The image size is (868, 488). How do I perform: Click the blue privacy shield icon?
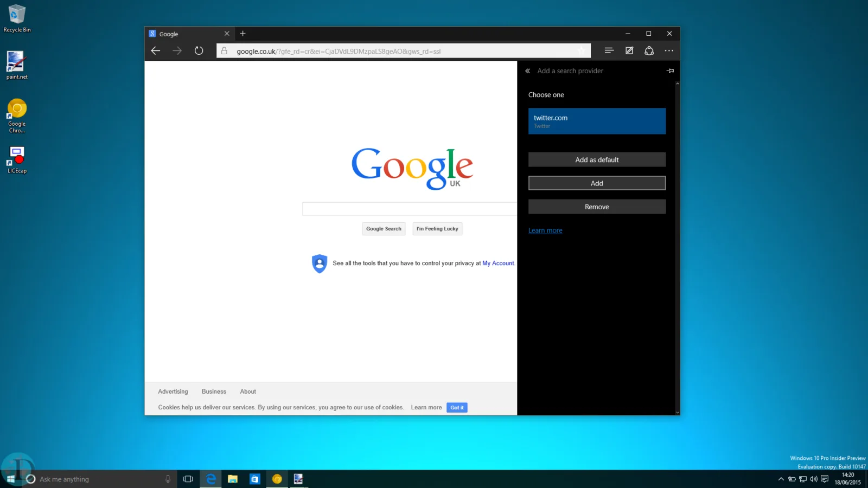pyautogui.click(x=320, y=264)
